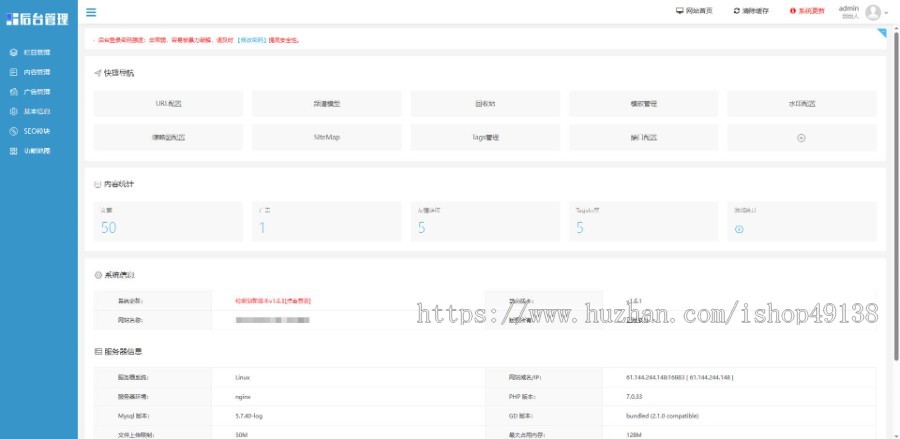The height and width of the screenshot is (439, 900).
Task: Open 栏目管理 in the sidebar
Action: pos(38,52)
